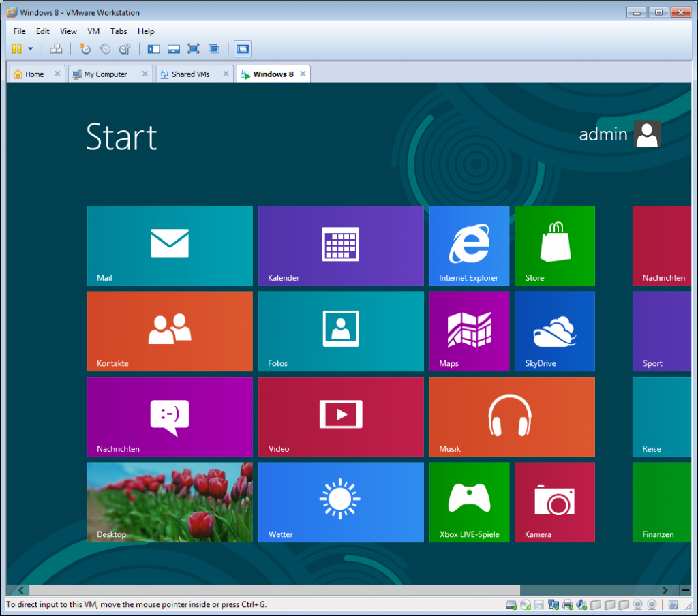Close the Windows 8 tab

point(303,74)
